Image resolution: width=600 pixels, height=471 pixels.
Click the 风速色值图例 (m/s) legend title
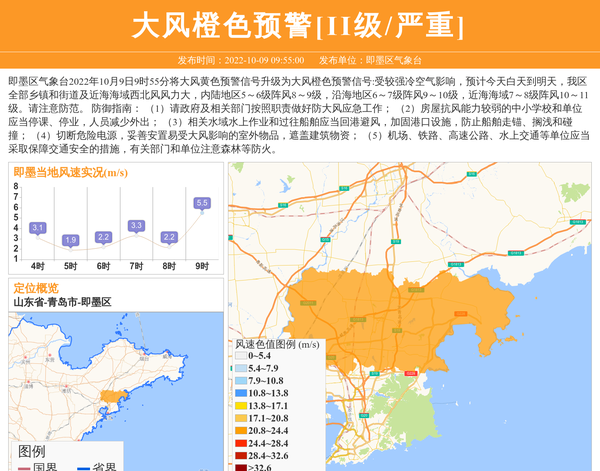277,344
